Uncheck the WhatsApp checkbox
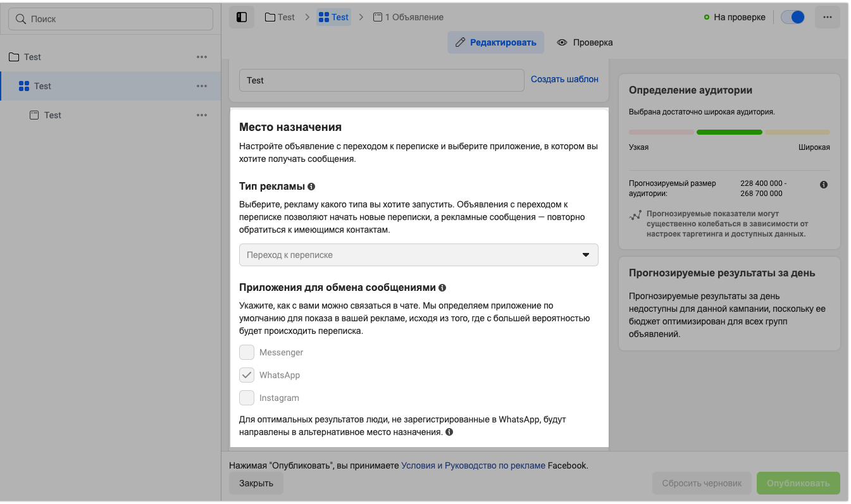The width and height of the screenshot is (851, 504). click(x=247, y=375)
